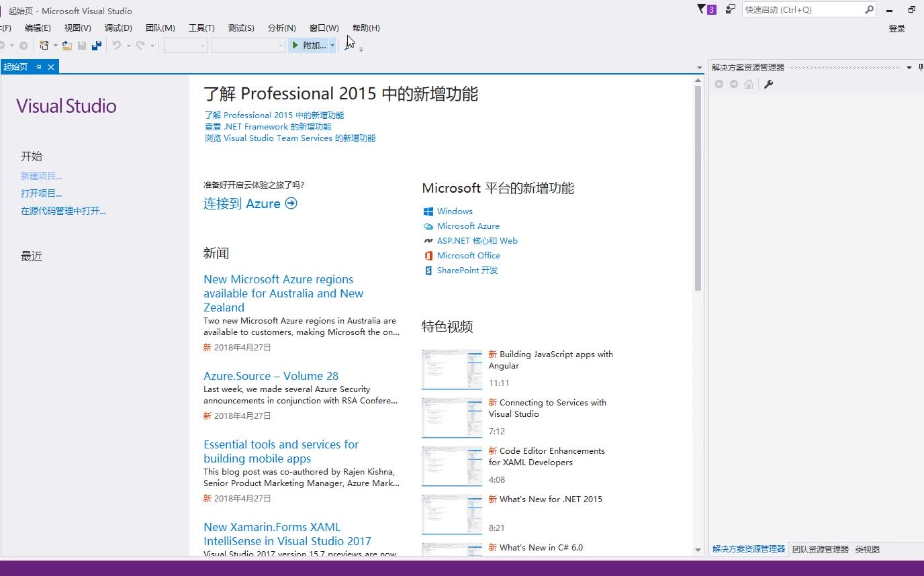924x576 pixels.
Task: Open the Solution Explorer title dropdown
Action: coord(908,66)
